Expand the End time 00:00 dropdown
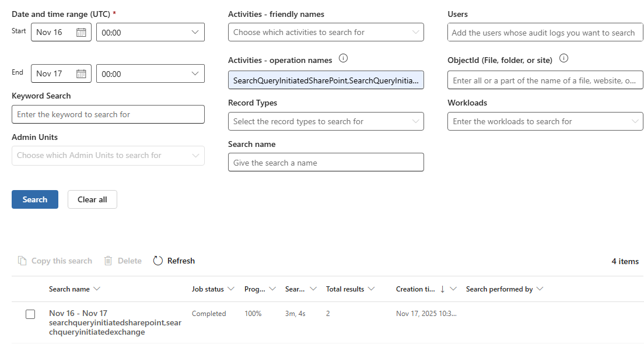This screenshot has height=344, width=644. pos(150,73)
